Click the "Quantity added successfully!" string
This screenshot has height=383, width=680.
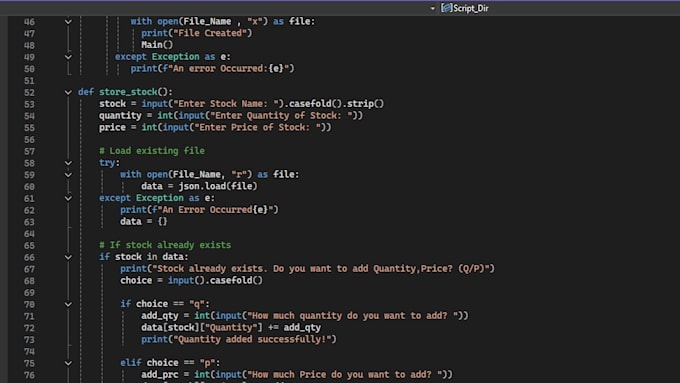[252, 339]
